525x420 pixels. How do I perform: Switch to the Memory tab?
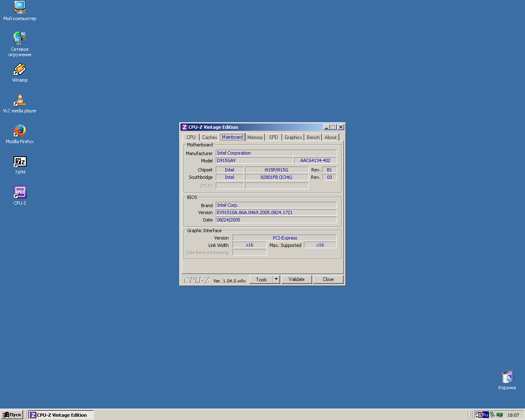(255, 137)
